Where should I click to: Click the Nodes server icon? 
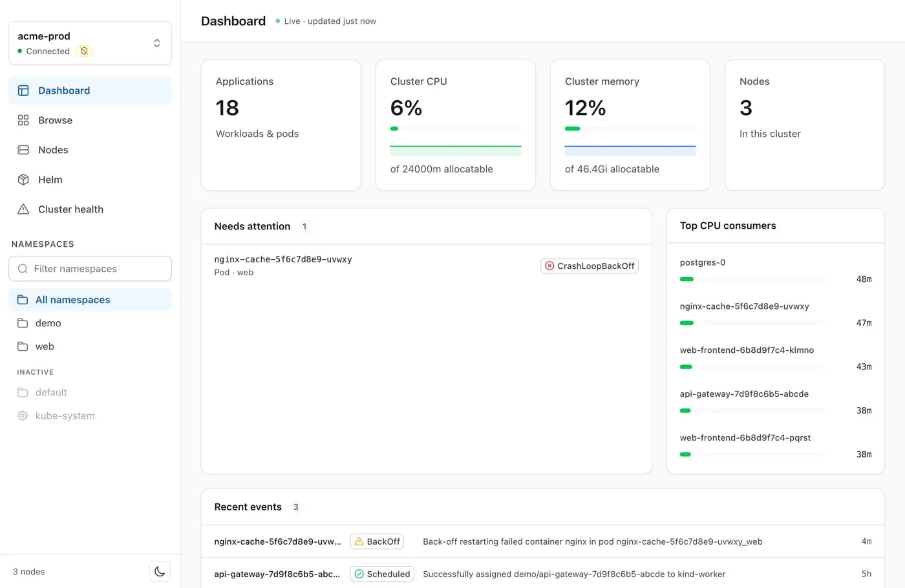(23, 150)
